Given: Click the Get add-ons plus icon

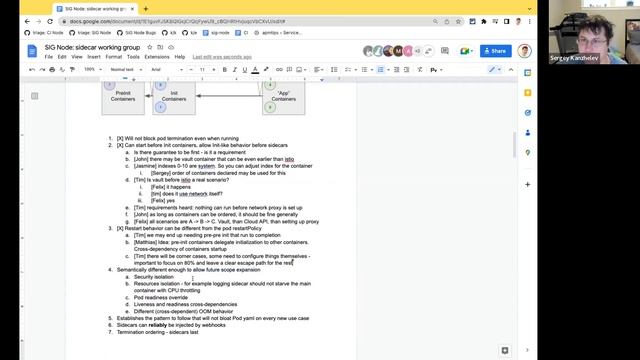Looking at the screenshot, I should click(x=527, y=184).
